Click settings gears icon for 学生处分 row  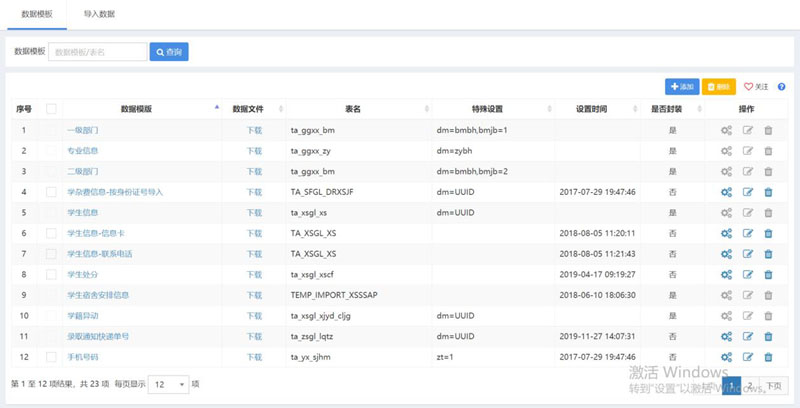click(727, 275)
